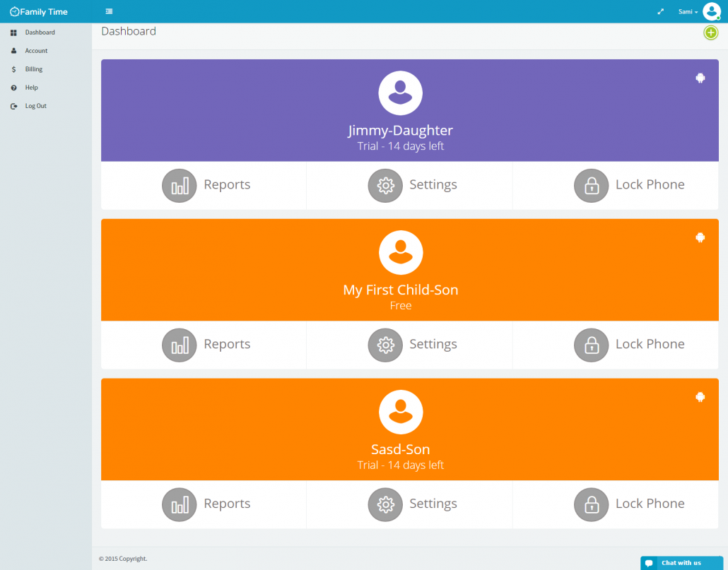Lock phone for My First Child-Son
Image resolution: width=728 pixels, height=570 pixels.
point(591,345)
